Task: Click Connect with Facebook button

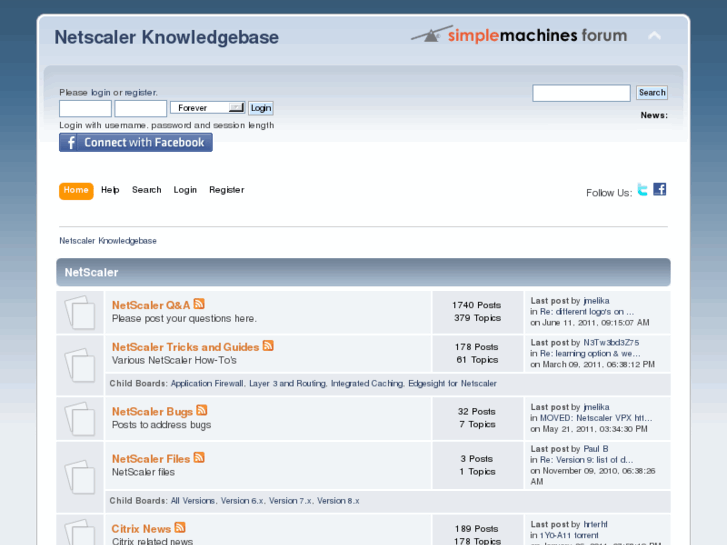Action: (x=136, y=142)
